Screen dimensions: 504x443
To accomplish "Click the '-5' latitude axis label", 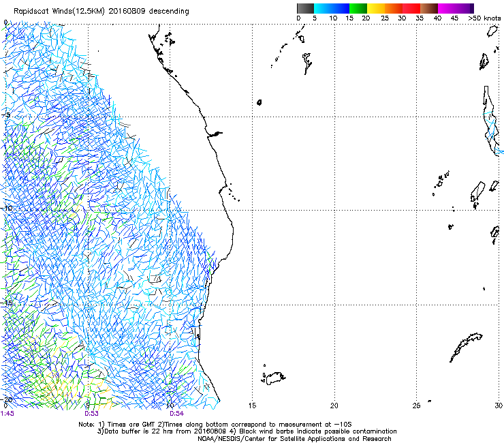I will click(x=7, y=115).
